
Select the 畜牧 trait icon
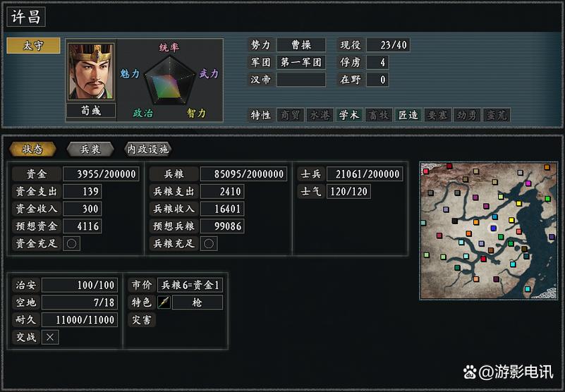[x=379, y=115]
